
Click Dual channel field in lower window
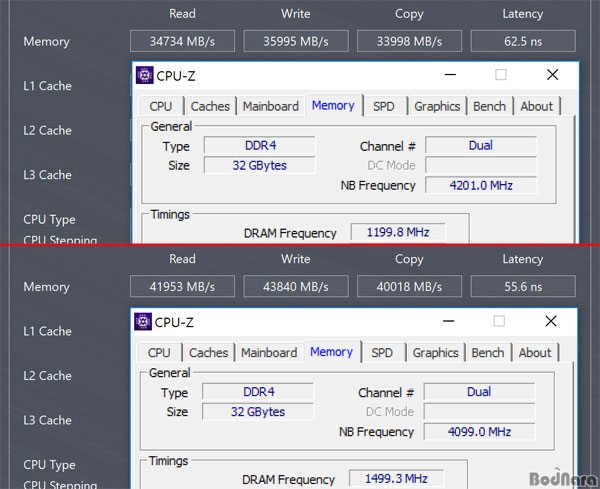(479, 392)
